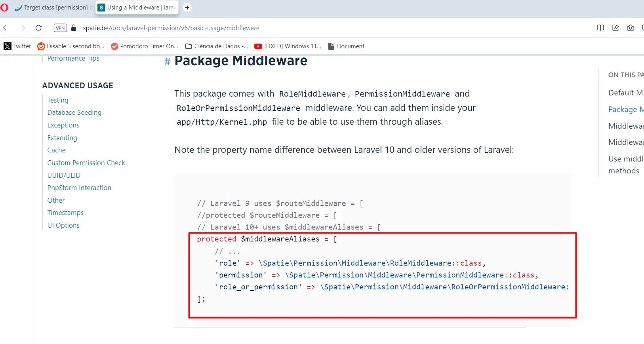The width and height of the screenshot is (644, 344).
Task: Open the reader mode book icon
Action: coord(600,28)
